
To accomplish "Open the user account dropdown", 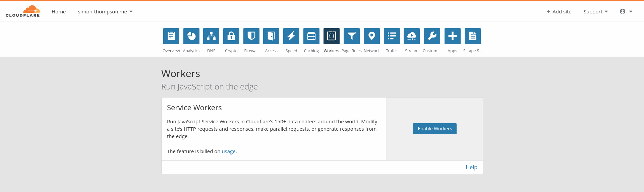I will [x=626, y=11].
